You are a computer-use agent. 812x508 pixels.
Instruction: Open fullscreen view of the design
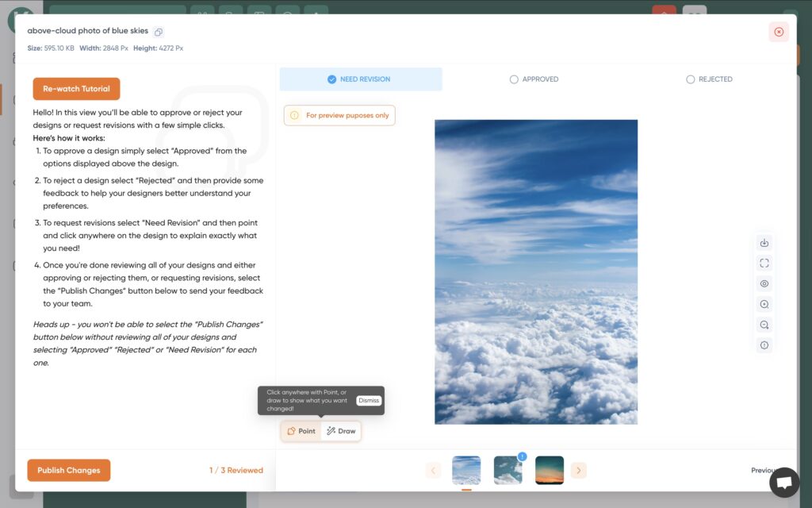coord(764,264)
